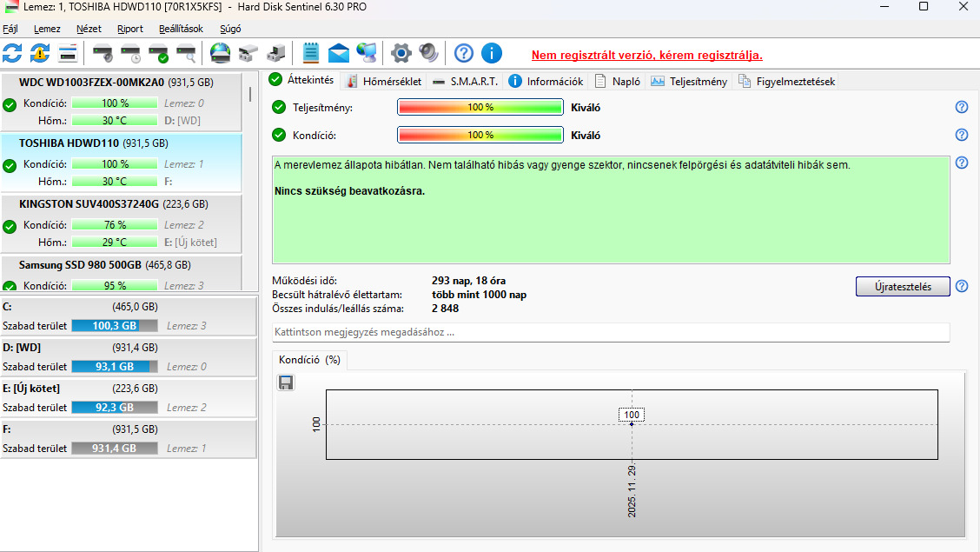Select the C: partition entry
Screen dimensions: 980x552
click(128, 316)
